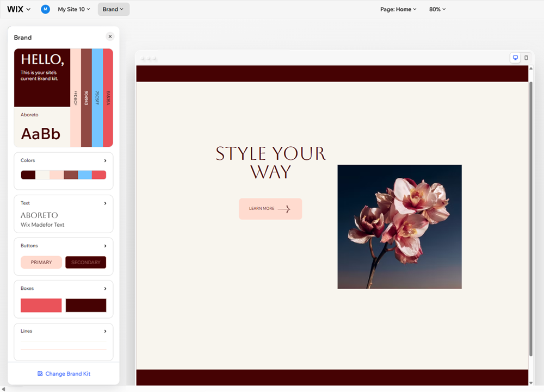Open the M avatar account icon
The width and height of the screenshot is (544, 392).
pyautogui.click(x=45, y=9)
